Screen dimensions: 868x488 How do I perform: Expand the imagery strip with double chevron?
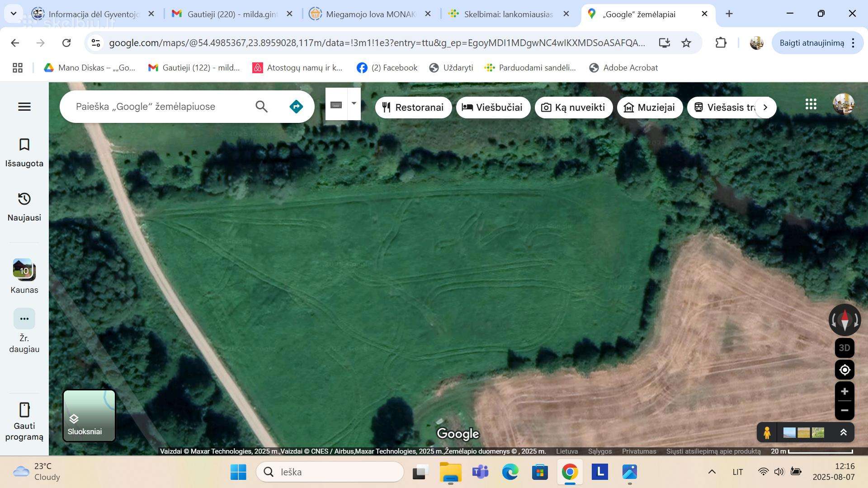click(x=843, y=433)
